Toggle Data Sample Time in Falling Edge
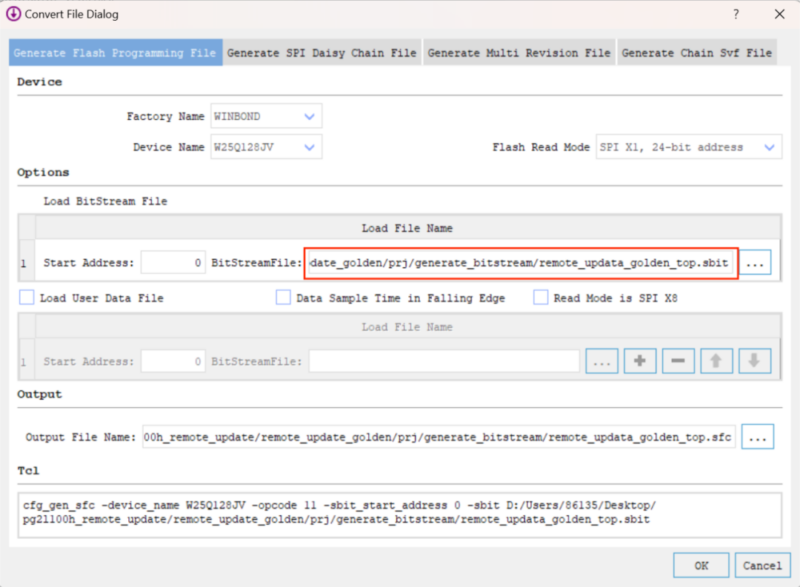Viewport: 800px width, 587px height. click(x=283, y=298)
